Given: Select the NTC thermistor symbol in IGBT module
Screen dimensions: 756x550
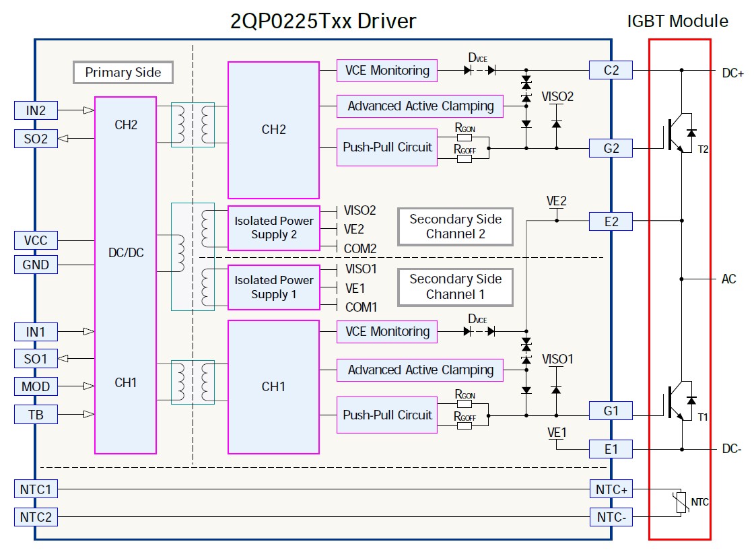Looking at the screenshot, I should (681, 502).
